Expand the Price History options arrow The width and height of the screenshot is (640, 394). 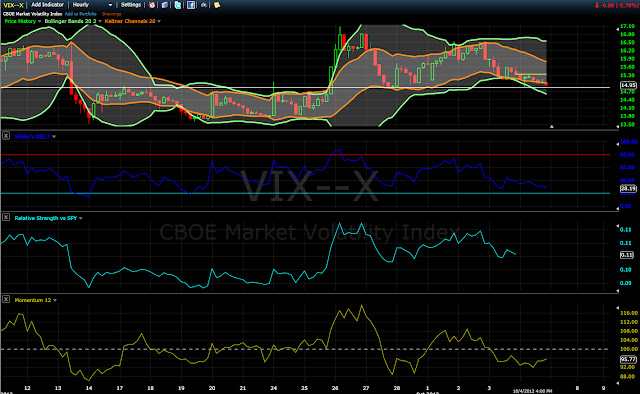click(40, 21)
